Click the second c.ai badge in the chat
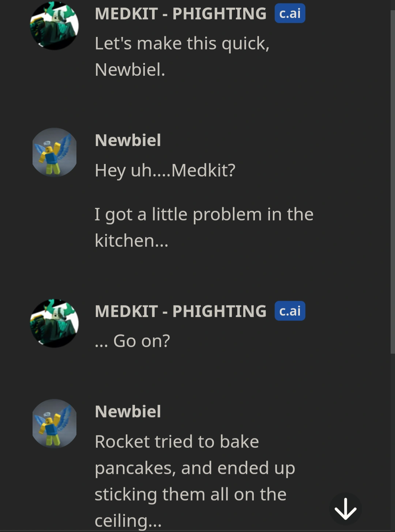 (290, 311)
